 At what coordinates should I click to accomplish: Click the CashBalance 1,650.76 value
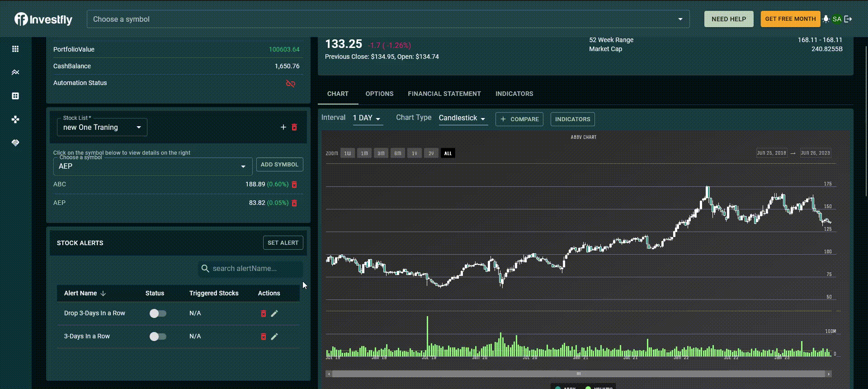(x=287, y=66)
